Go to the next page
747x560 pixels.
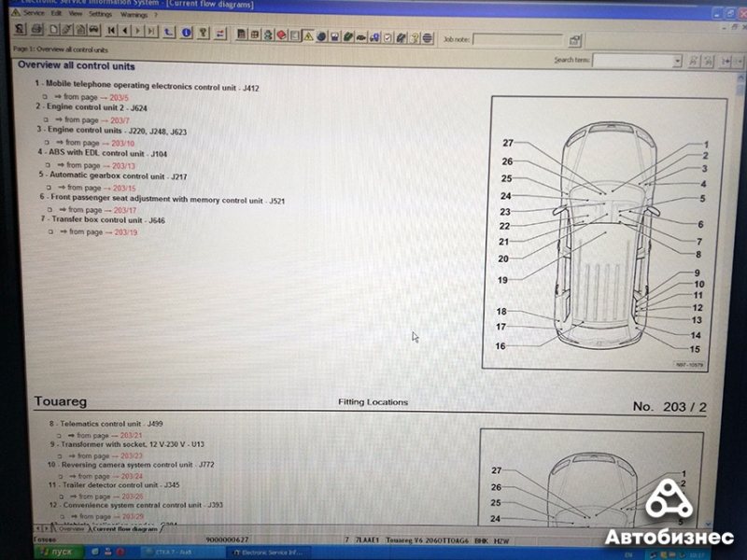coord(137,32)
